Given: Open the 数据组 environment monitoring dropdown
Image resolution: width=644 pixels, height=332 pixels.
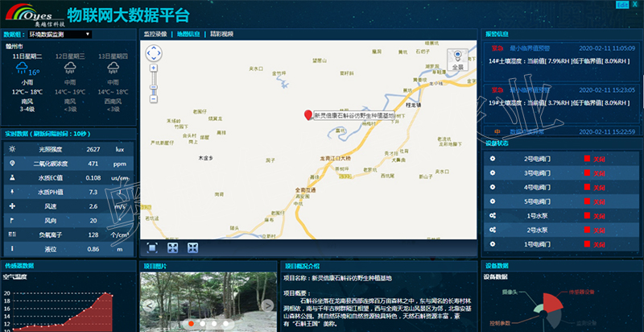Looking at the screenshot, I should pos(60,35).
